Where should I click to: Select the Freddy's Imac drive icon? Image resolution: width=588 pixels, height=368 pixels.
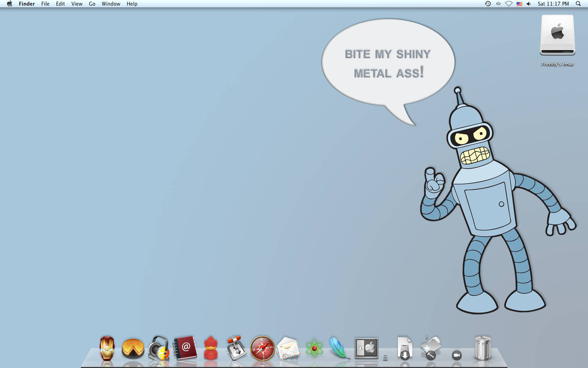pos(558,35)
